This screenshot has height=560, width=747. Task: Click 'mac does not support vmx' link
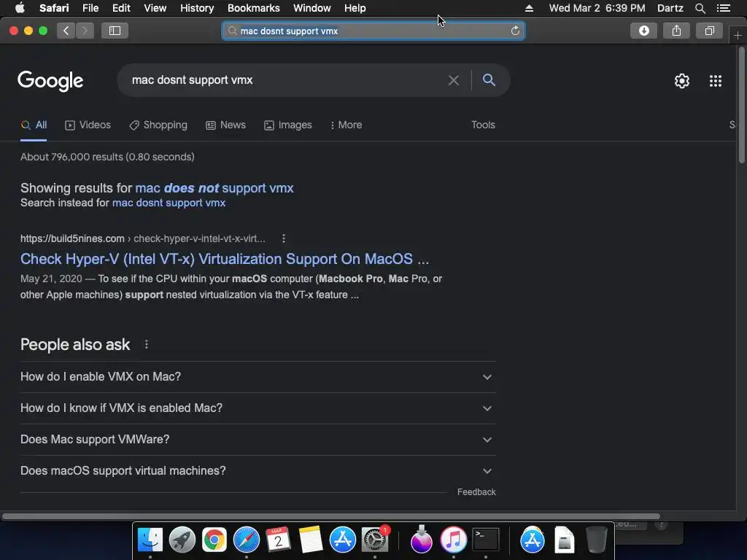point(214,188)
